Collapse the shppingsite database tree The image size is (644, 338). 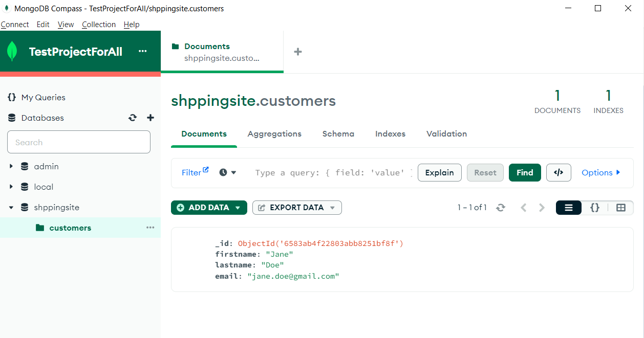(x=11, y=208)
